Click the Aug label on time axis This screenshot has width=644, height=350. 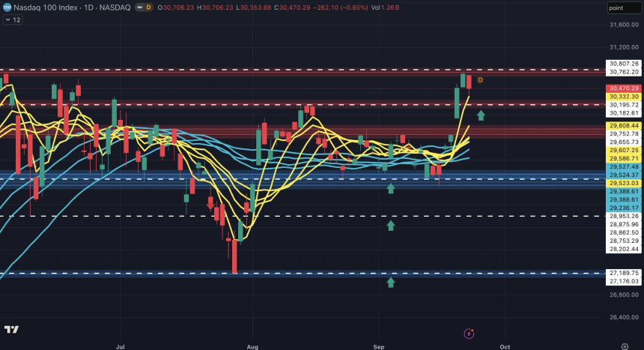[x=252, y=347]
